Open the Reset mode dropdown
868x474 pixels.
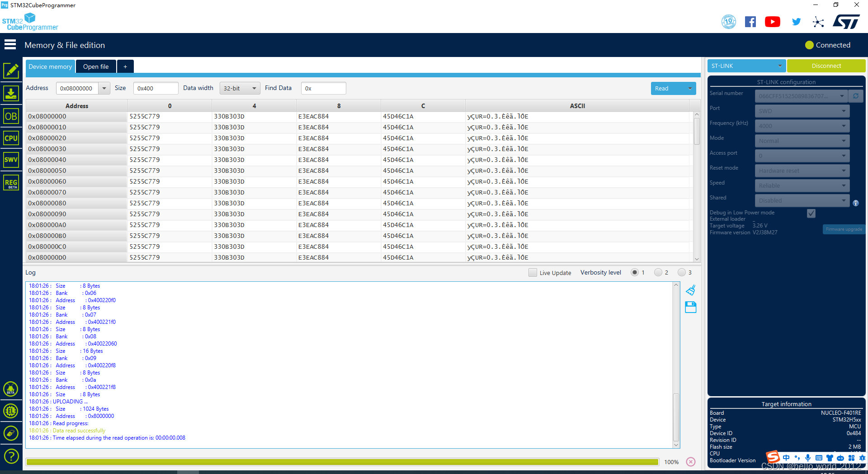pyautogui.click(x=802, y=171)
